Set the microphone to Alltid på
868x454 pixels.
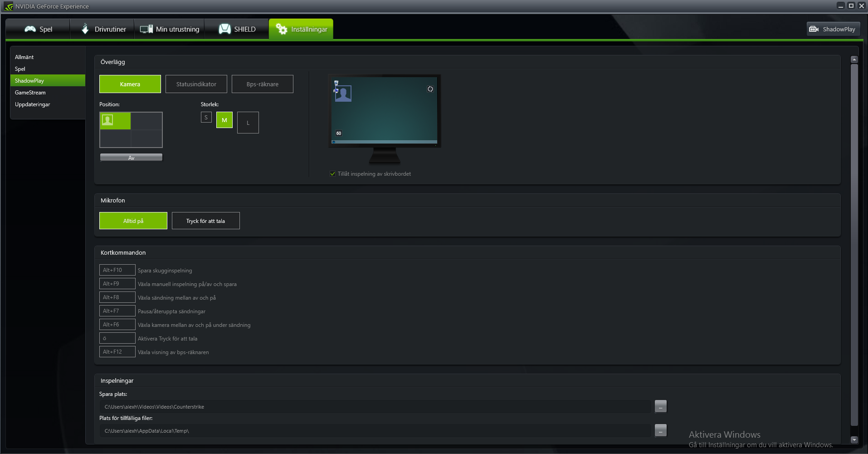(x=133, y=221)
